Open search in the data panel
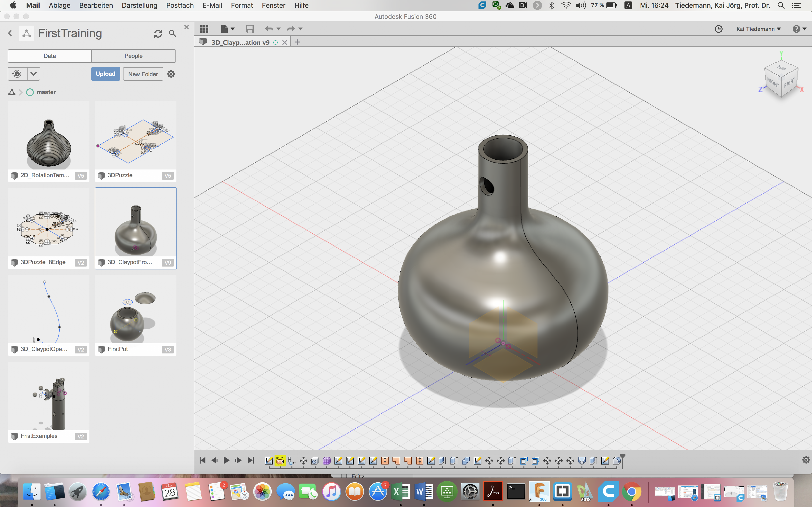This screenshot has width=812, height=507. coord(173,34)
